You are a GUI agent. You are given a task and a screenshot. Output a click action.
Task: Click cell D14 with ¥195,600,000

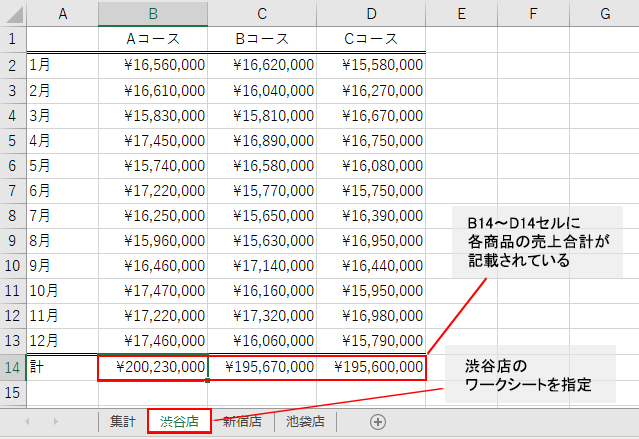click(x=371, y=367)
